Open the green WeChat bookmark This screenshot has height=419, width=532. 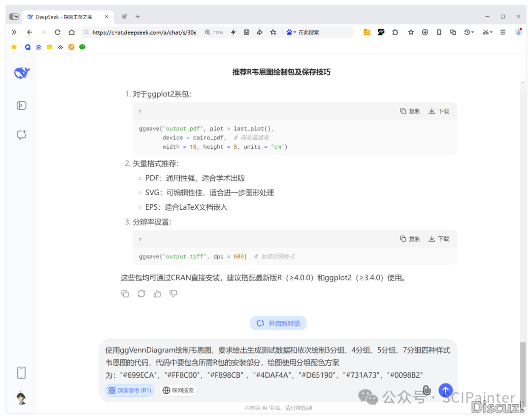(82, 47)
